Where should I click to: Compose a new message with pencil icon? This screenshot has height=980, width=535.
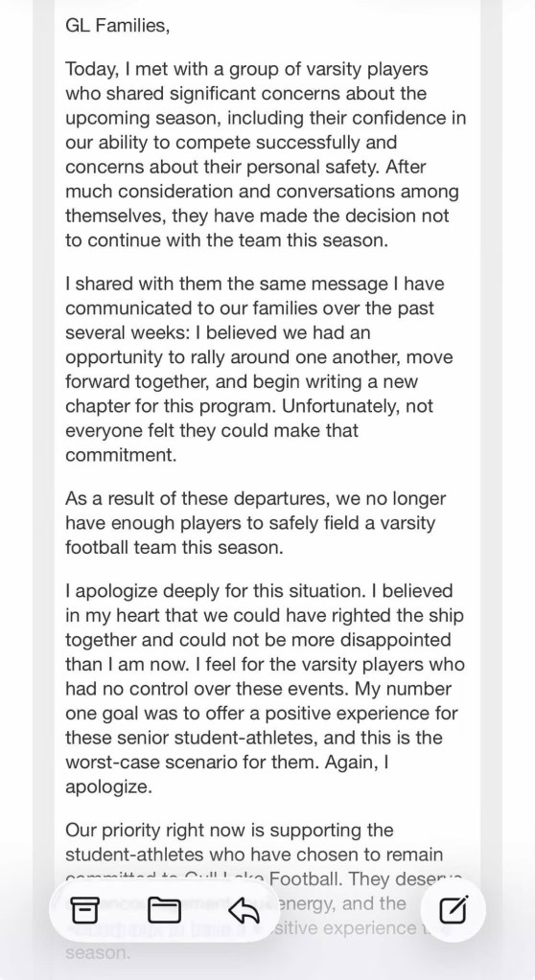click(x=454, y=909)
